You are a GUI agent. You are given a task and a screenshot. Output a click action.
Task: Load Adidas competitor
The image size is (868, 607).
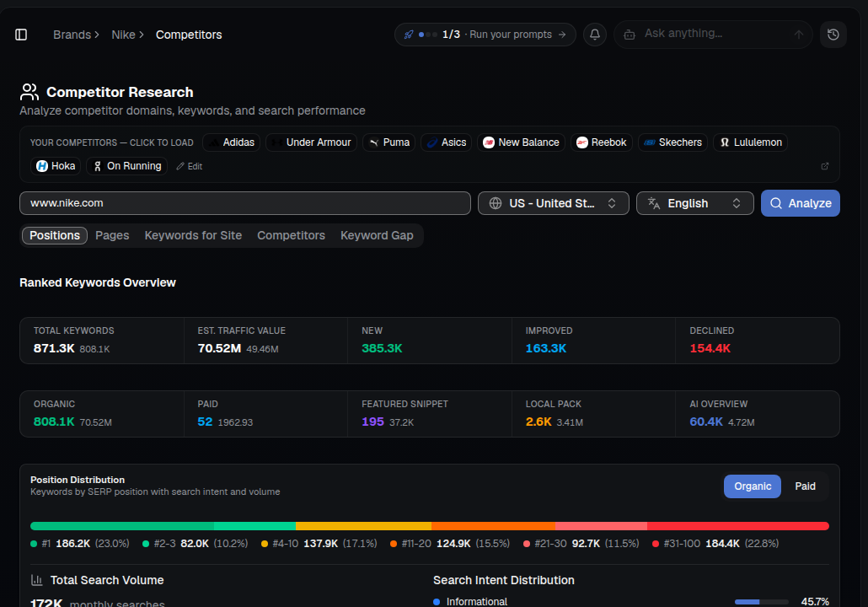tap(232, 142)
